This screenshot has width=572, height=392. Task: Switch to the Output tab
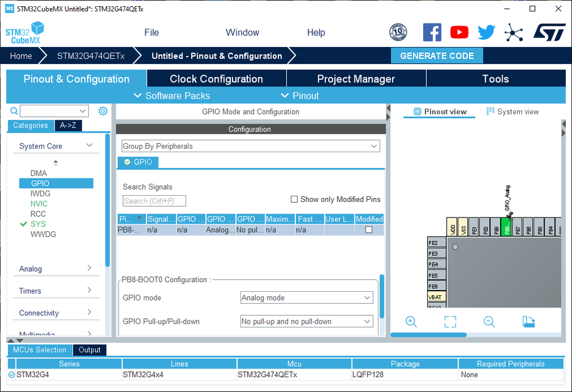pyautogui.click(x=89, y=350)
